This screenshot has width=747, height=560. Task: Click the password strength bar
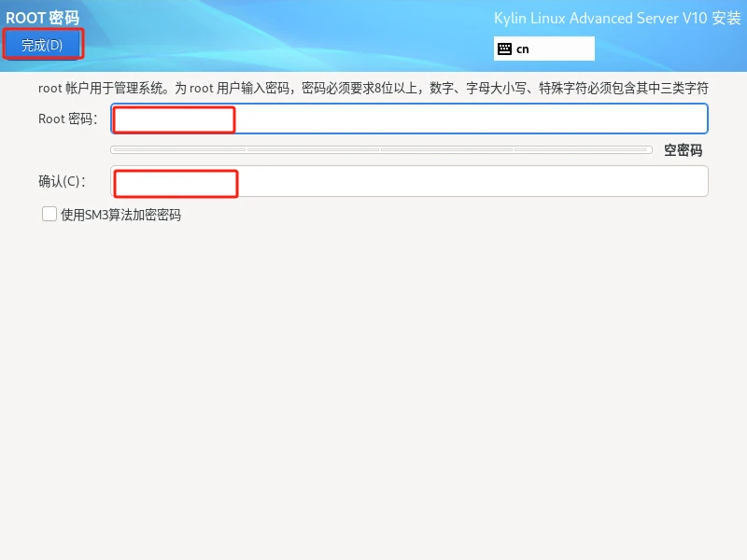381,150
